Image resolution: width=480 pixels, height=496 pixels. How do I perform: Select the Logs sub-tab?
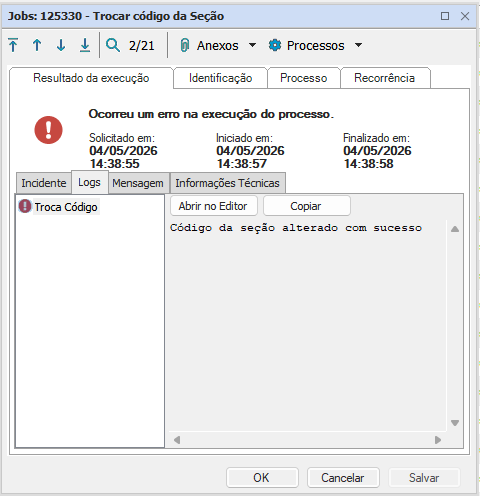tap(89, 182)
